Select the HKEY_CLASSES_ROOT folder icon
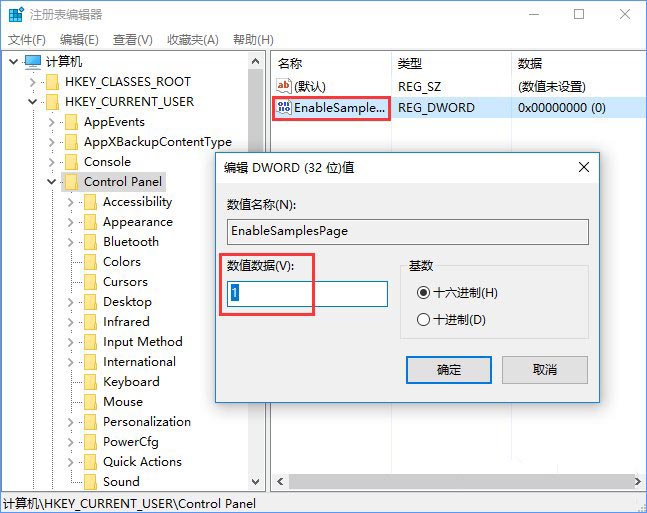This screenshot has width=647, height=513. (53, 82)
